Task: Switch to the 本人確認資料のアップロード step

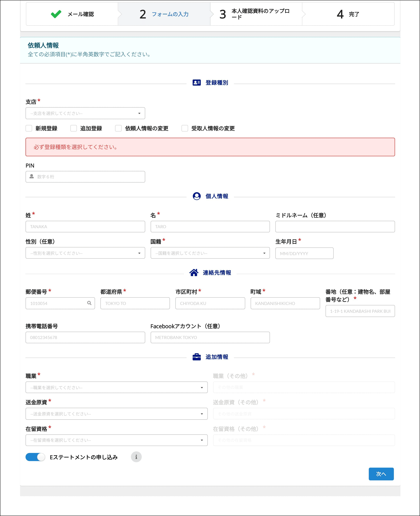Action: pos(257,14)
